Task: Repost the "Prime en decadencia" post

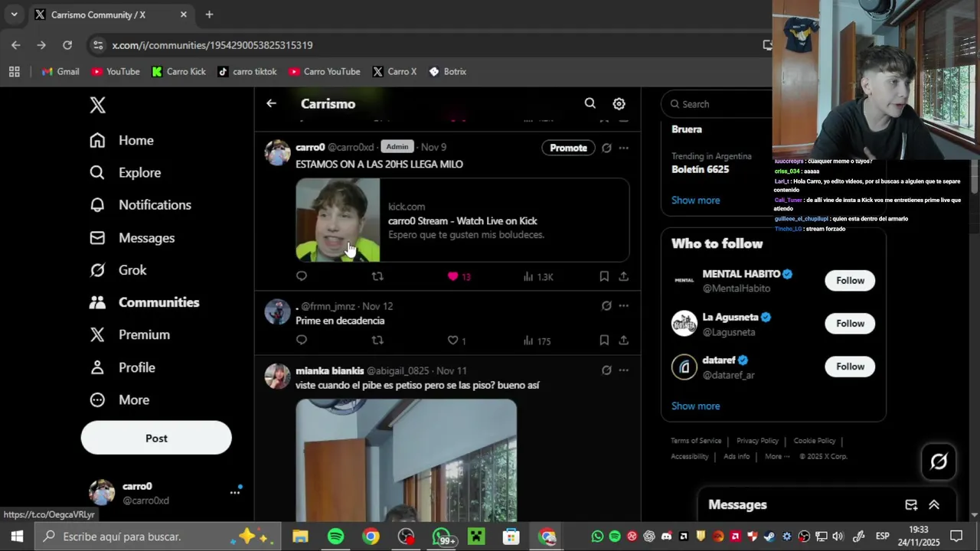Action: [x=377, y=341]
